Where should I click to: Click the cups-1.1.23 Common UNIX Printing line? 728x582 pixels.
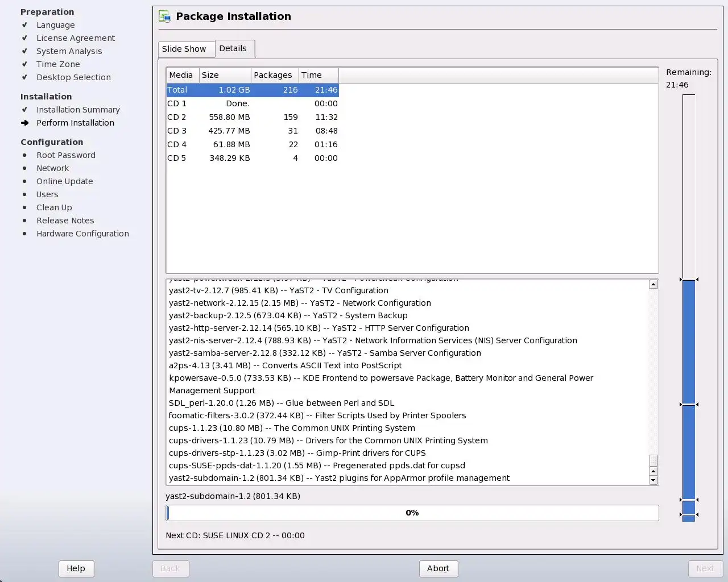[292, 428]
